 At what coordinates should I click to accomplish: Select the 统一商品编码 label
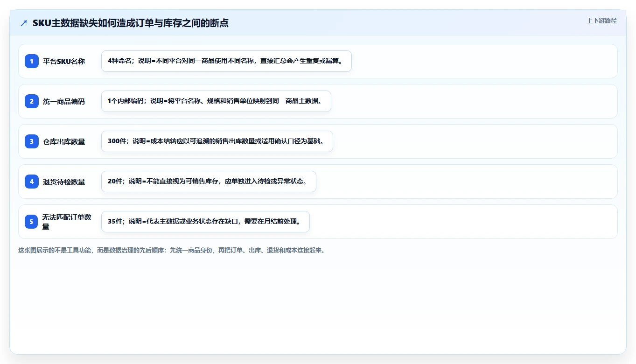click(64, 101)
